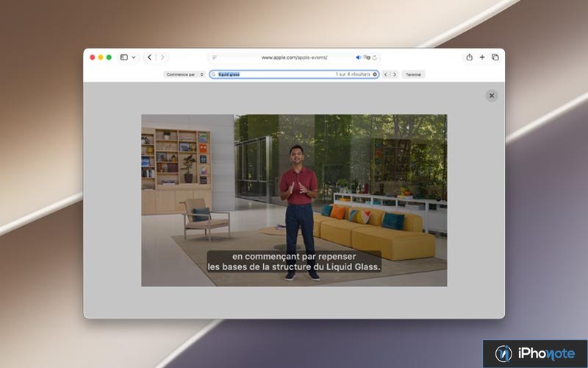Jump to previous search result
Viewport: 588px width, 368px height.
click(x=385, y=74)
